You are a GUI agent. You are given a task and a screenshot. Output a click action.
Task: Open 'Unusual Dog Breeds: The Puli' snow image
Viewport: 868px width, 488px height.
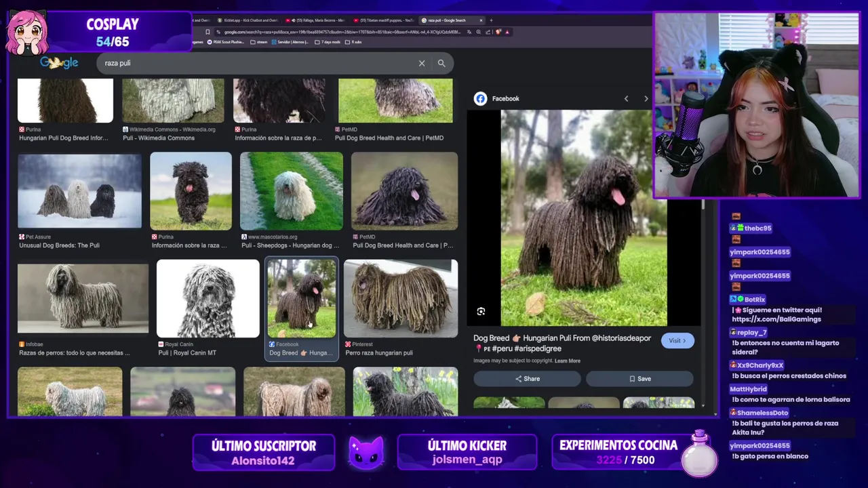(79, 190)
